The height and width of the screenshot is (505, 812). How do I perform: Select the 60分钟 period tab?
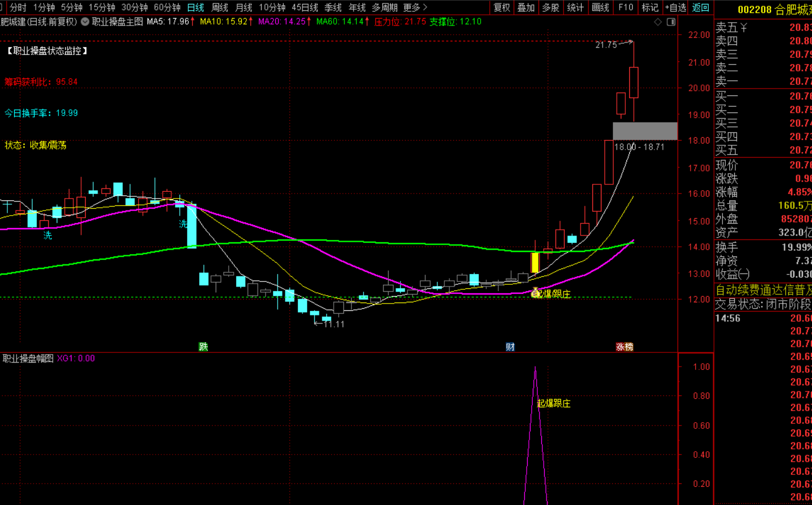click(167, 7)
